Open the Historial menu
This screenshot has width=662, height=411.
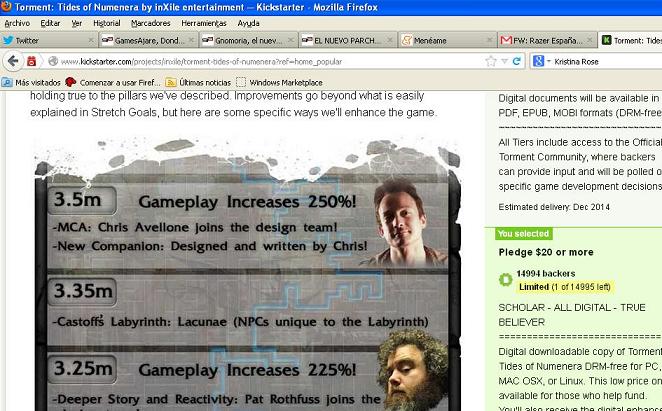[x=106, y=23]
